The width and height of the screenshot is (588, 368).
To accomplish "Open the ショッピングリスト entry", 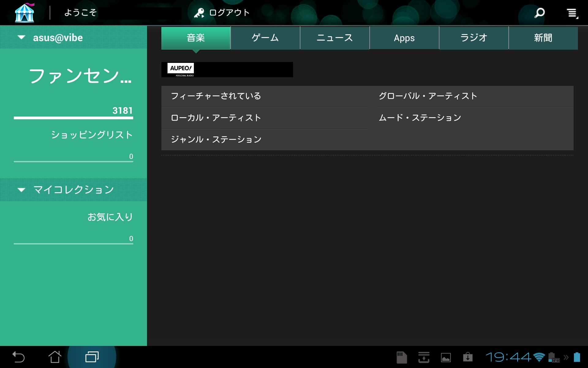I will [x=92, y=135].
